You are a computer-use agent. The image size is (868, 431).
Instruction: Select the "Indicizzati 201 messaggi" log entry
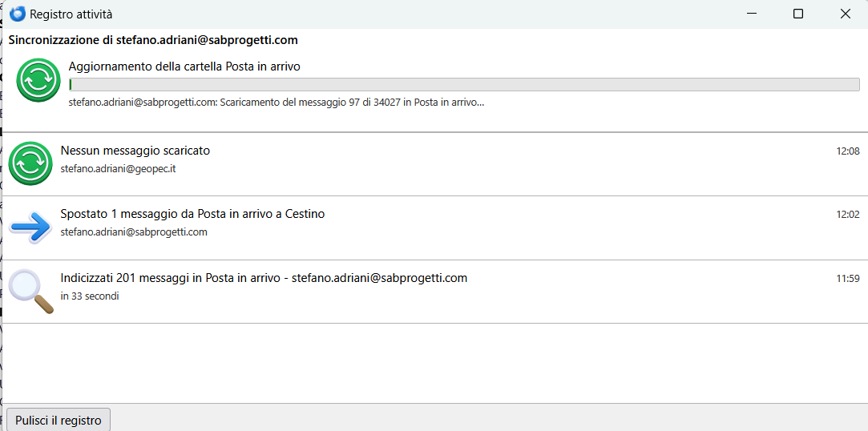264,278
